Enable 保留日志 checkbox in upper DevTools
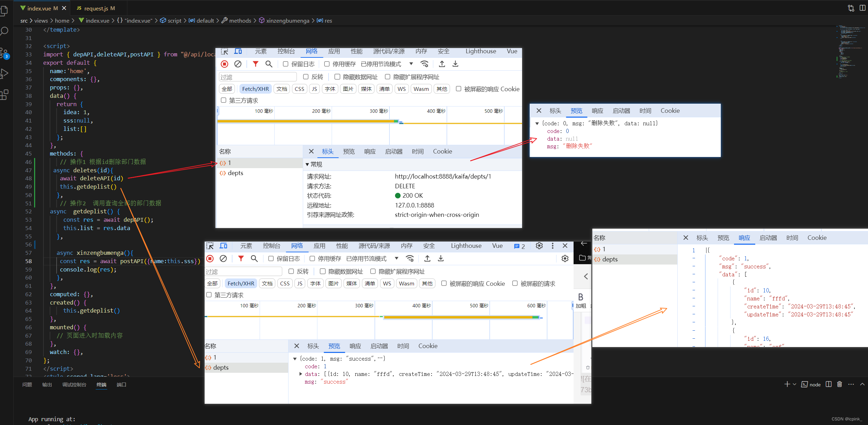This screenshot has width=868, height=425. pos(286,64)
